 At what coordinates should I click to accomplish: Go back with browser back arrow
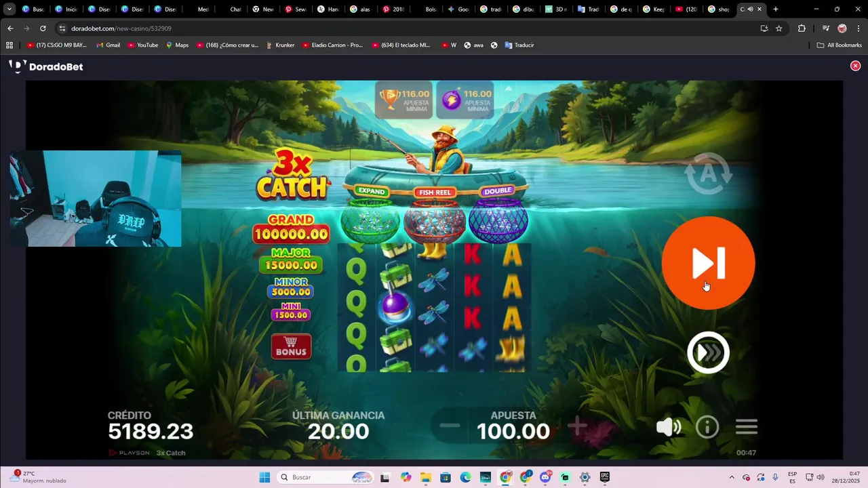point(10,28)
